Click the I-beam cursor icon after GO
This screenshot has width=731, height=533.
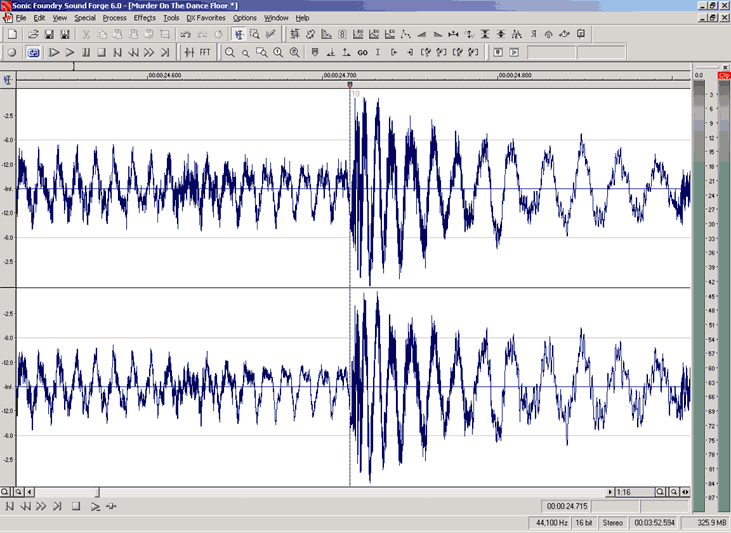(x=378, y=53)
